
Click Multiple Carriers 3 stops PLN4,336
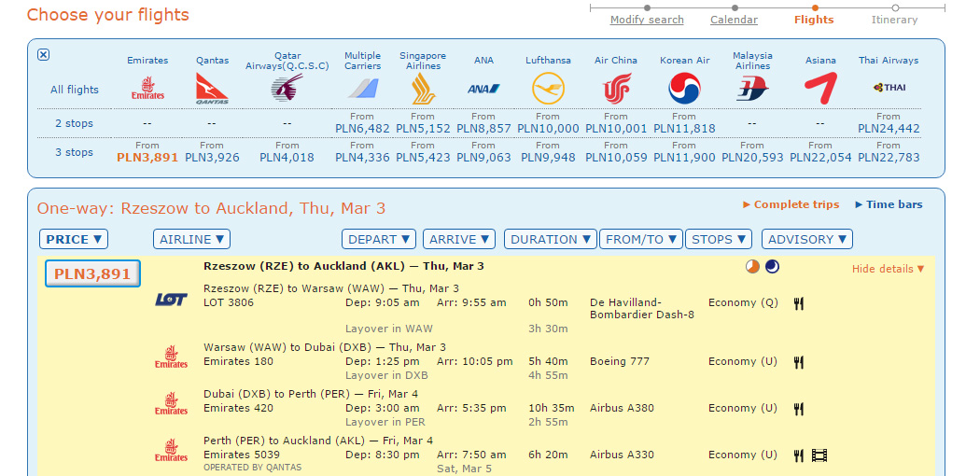click(362, 158)
